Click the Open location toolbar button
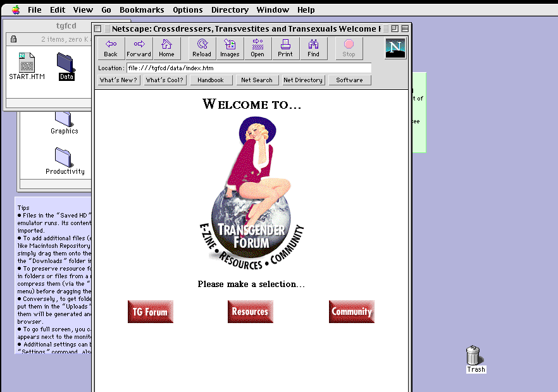 click(257, 49)
